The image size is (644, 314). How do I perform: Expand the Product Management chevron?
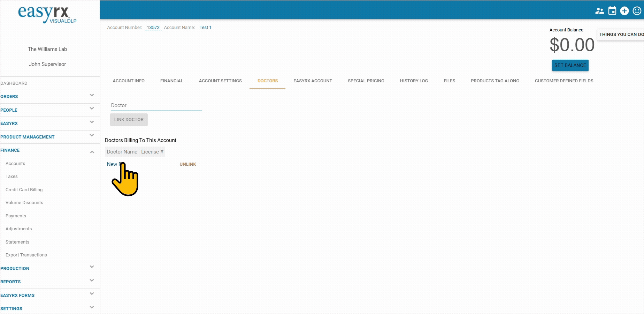click(92, 136)
